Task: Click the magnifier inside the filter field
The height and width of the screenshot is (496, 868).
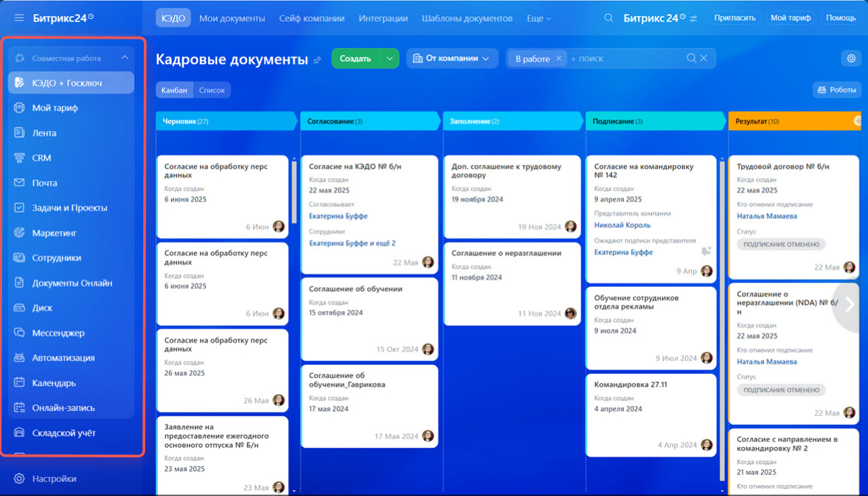Action: [692, 58]
